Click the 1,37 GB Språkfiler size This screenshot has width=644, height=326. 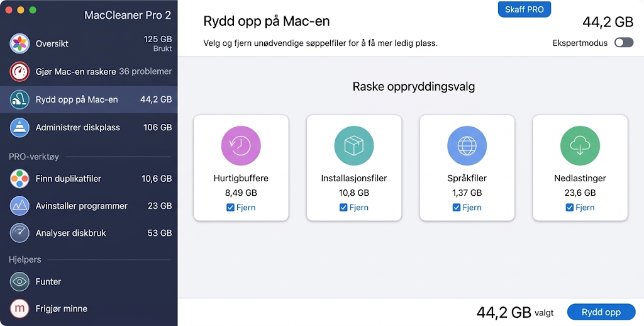coord(467,193)
